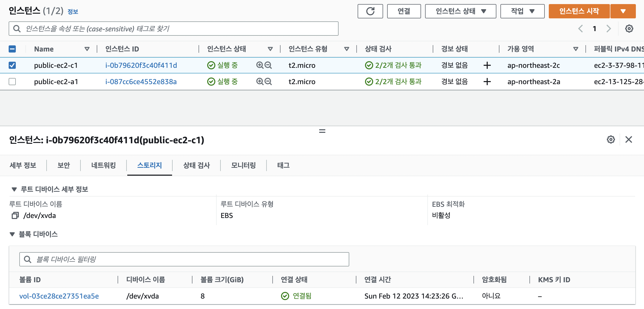Open the 모니터링 tab
The width and height of the screenshot is (644, 309).
pos(243,165)
